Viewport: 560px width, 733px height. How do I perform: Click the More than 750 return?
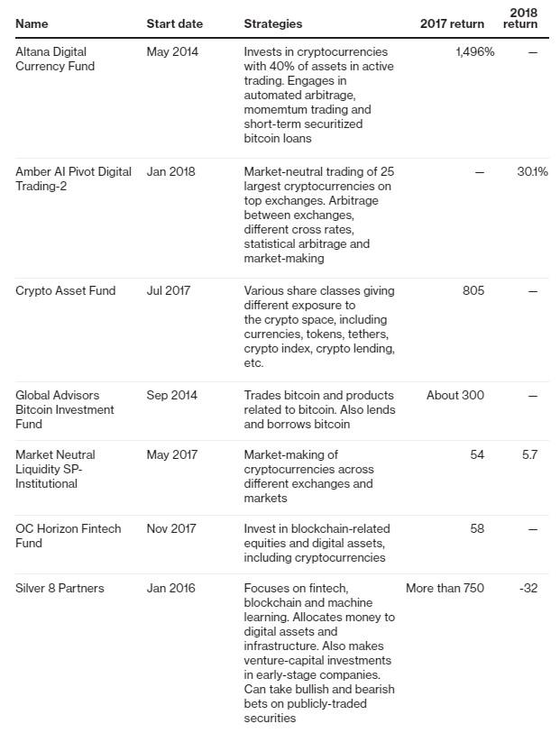tap(445, 588)
